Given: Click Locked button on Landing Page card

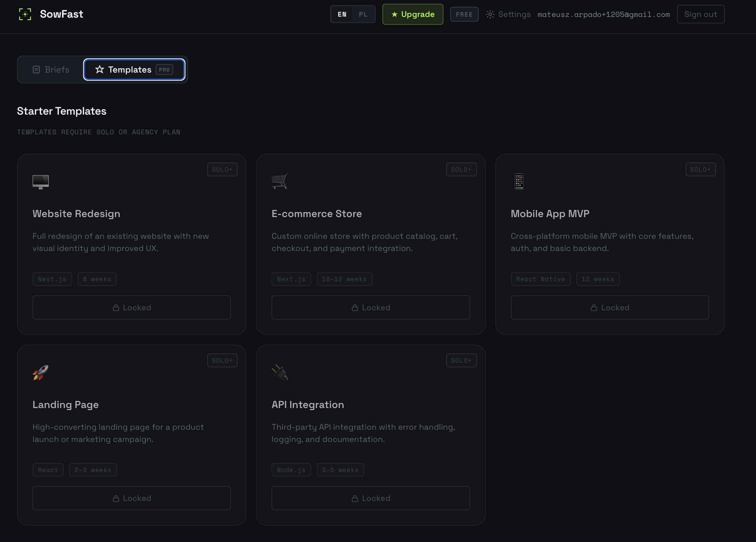Looking at the screenshot, I should pyautogui.click(x=132, y=498).
